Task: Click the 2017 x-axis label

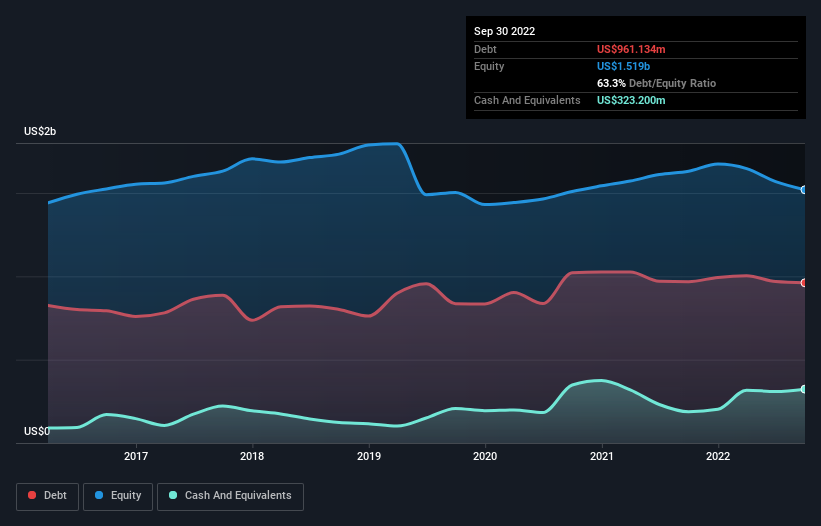Action: pos(136,456)
